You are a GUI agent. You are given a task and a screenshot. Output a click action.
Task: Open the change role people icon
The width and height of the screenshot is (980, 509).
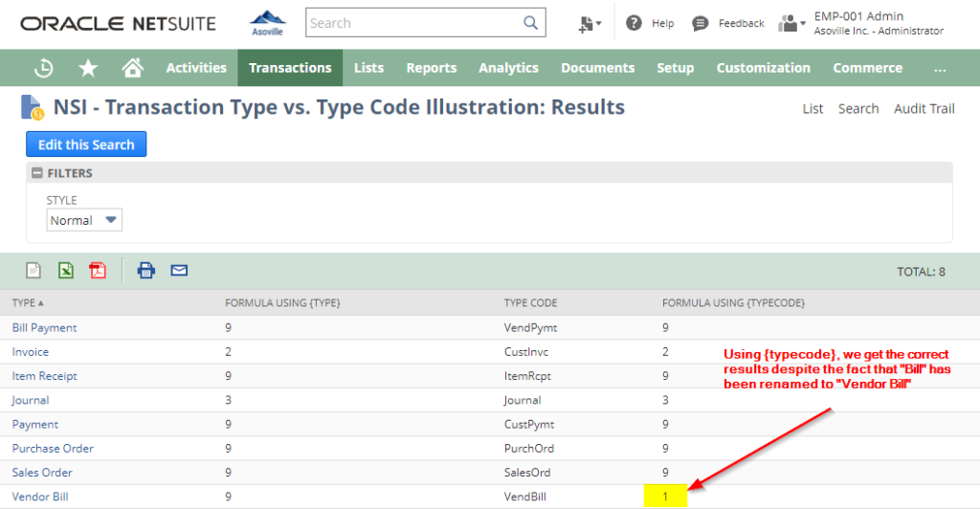tap(791, 24)
